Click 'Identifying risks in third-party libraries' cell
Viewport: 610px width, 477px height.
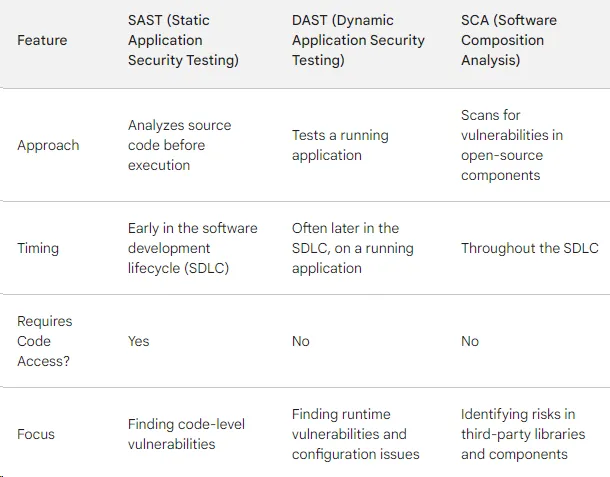point(523,434)
